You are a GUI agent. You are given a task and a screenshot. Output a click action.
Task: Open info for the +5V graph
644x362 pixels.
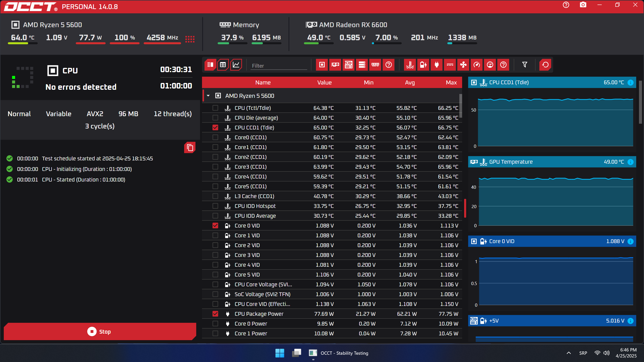[630, 321]
